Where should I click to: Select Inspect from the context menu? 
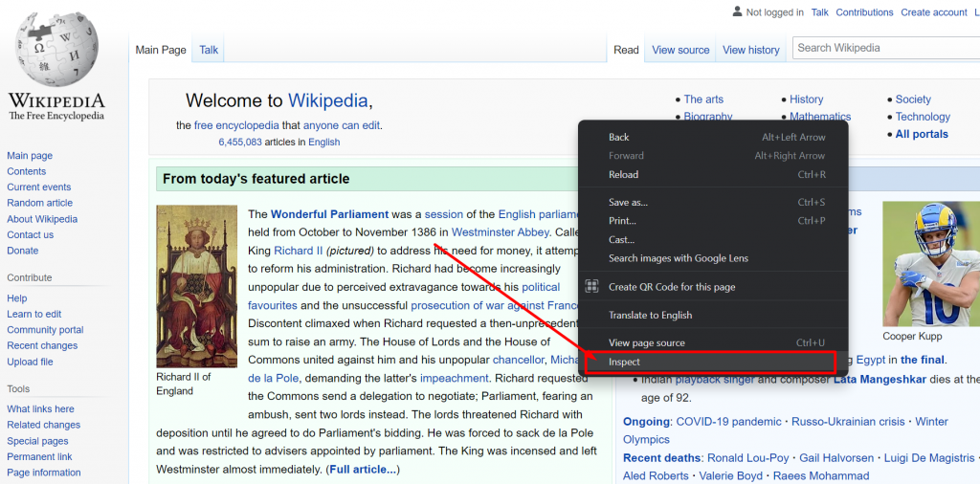point(625,363)
